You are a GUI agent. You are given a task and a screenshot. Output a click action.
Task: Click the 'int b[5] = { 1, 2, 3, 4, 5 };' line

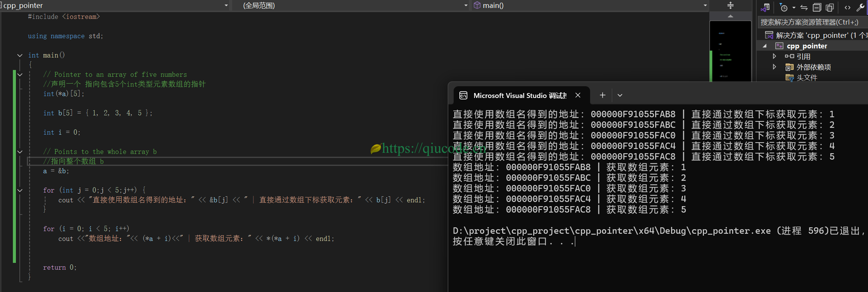coord(98,113)
